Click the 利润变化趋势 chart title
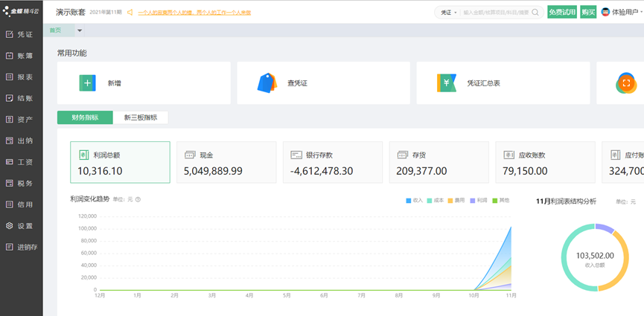The width and height of the screenshot is (644, 316). (89, 199)
